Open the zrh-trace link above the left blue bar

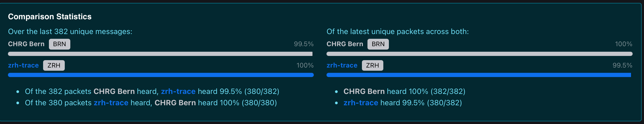(x=23, y=65)
